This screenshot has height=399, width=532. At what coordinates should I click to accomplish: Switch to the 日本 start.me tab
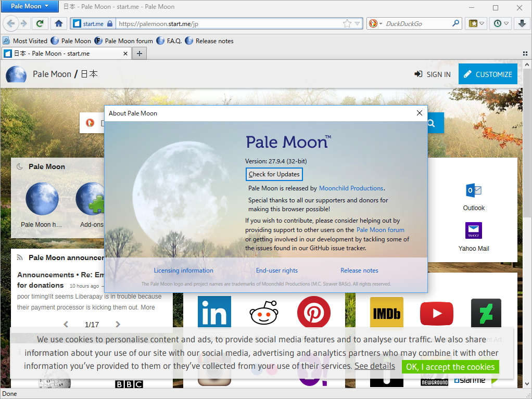click(x=62, y=53)
